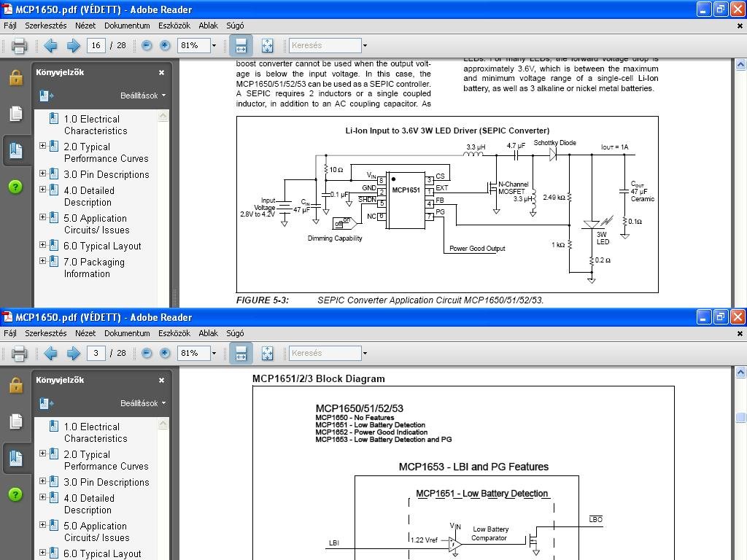Click the Print icon in top window toolbar
The width and height of the screenshot is (747, 560).
click(19, 46)
